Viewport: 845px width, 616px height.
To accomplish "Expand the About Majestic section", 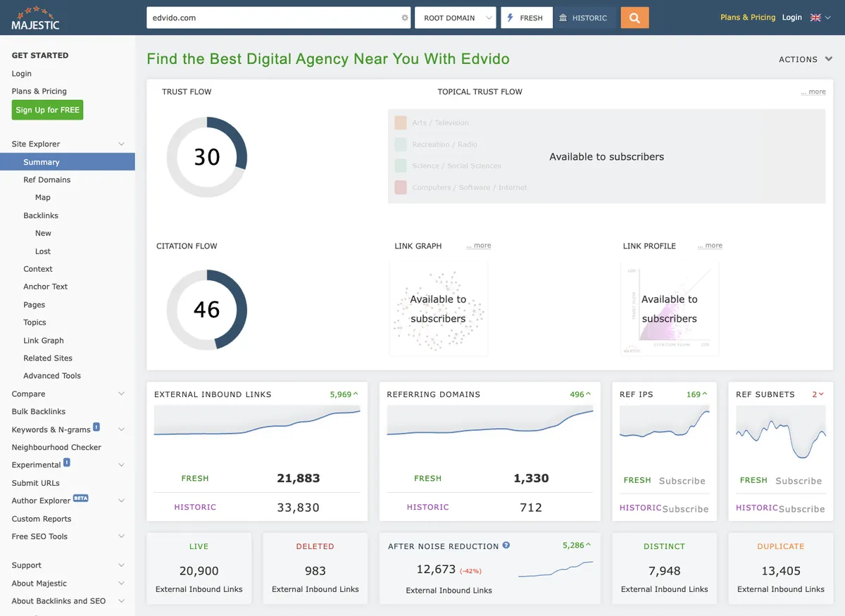I will [121, 583].
